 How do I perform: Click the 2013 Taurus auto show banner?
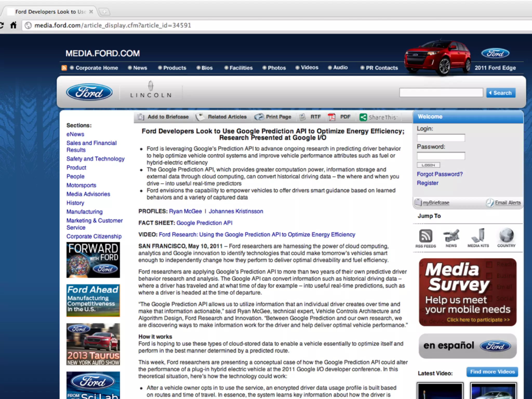tap(93, 344)
